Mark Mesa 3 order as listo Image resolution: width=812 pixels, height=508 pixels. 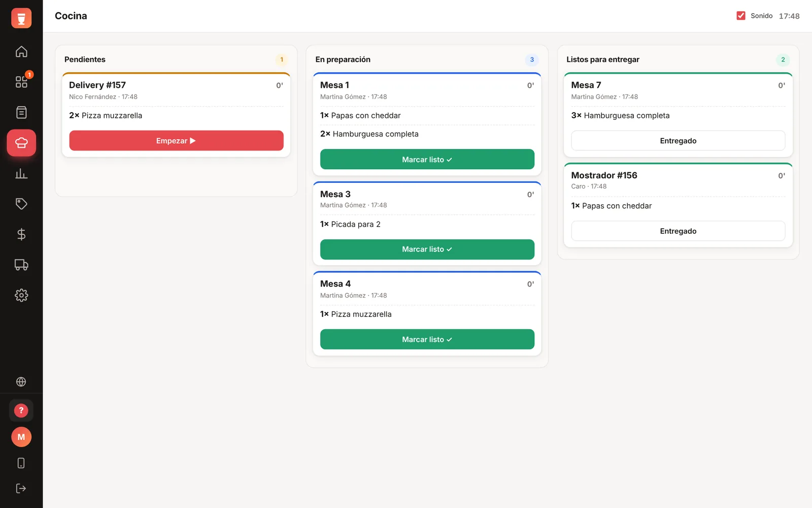point(427,249)
